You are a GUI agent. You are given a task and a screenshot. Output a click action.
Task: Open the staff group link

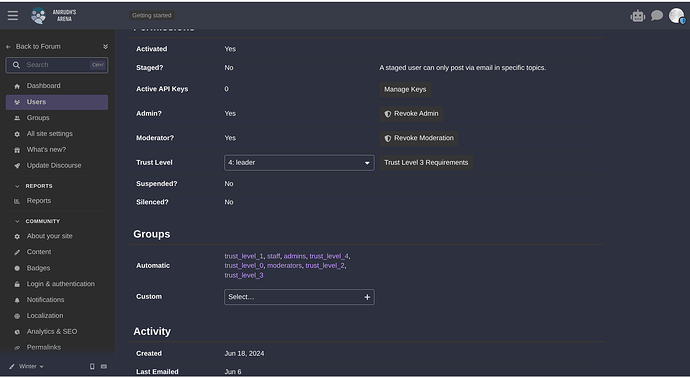tap(273, 256)
